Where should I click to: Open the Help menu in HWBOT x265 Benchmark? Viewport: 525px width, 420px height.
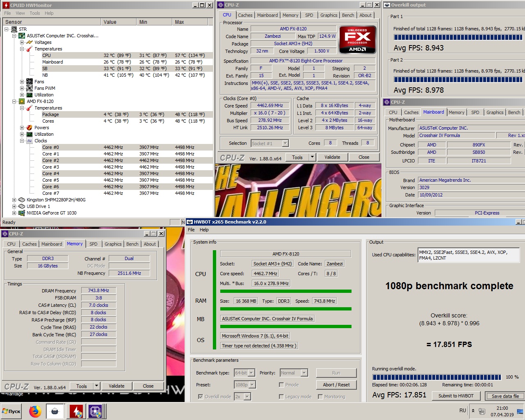click(x=204, y=230)
